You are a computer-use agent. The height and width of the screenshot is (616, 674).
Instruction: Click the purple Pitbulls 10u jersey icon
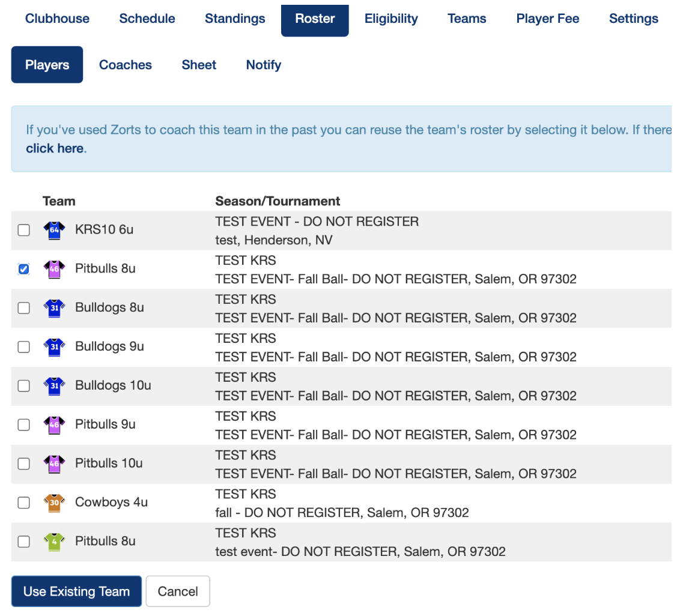[x=54, y=464]
